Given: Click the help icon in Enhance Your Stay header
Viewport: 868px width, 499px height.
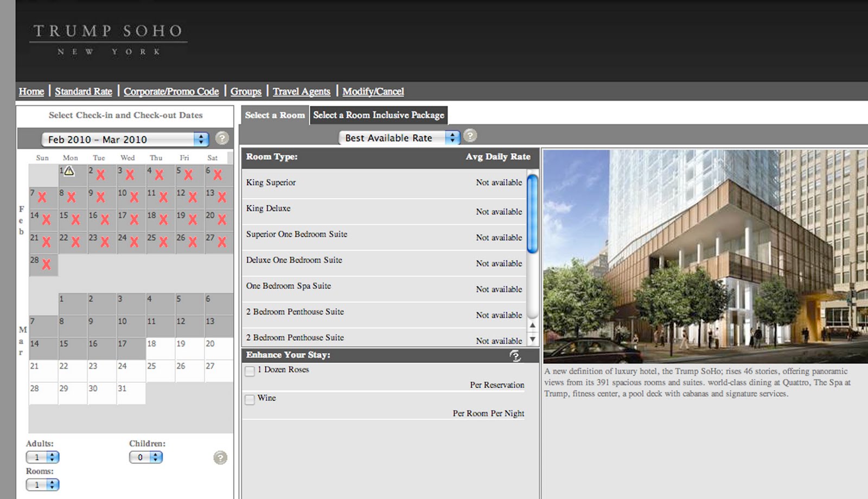Looking at the screenshot, I should point(515,356).
